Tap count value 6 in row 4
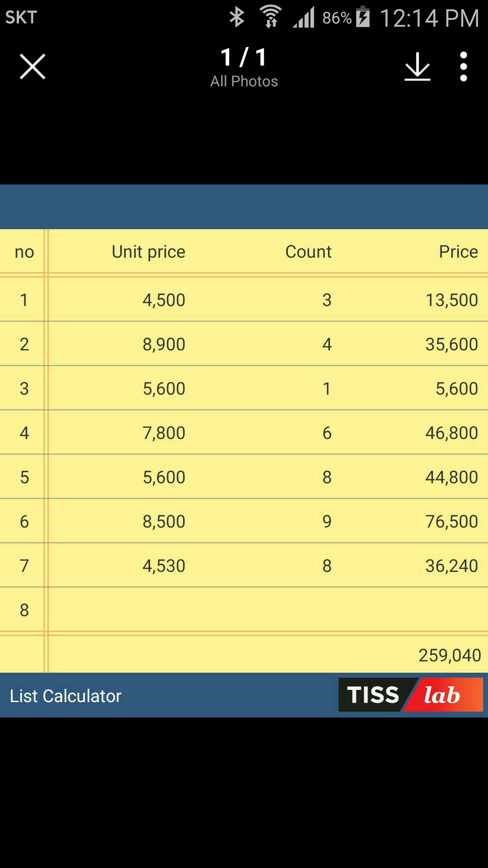Screen dimensions: 488x868 point(327,433)
